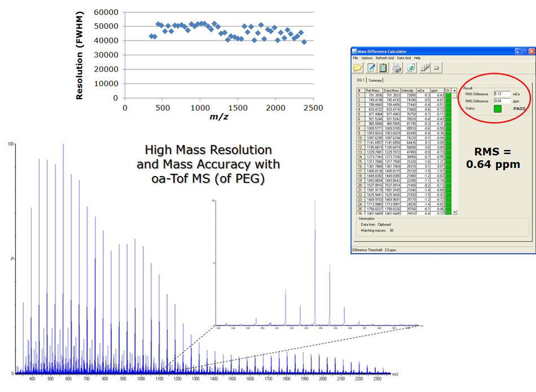Select Ref Mass cell 701.3936
The image size is (536, 392).
[x=374, y=95]
